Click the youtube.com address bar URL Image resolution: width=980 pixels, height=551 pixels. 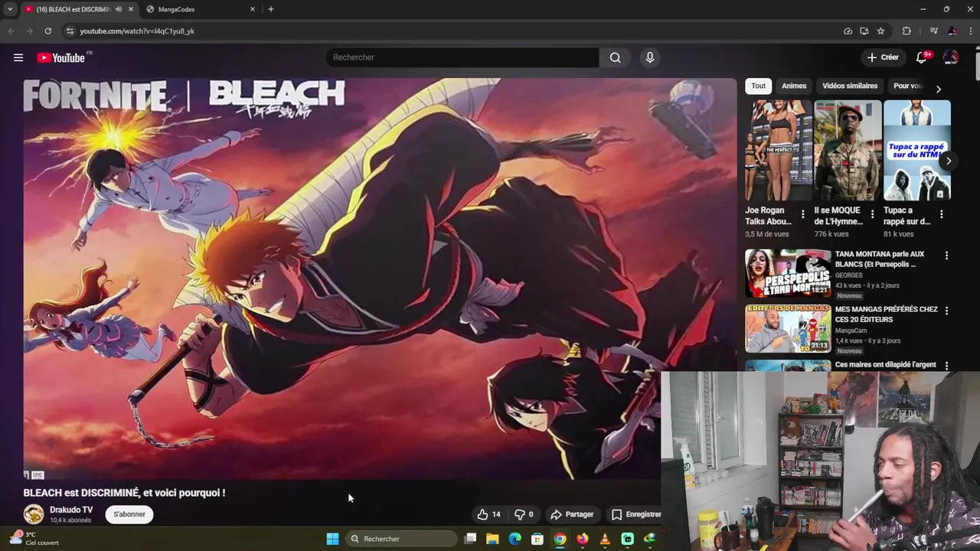137,31
